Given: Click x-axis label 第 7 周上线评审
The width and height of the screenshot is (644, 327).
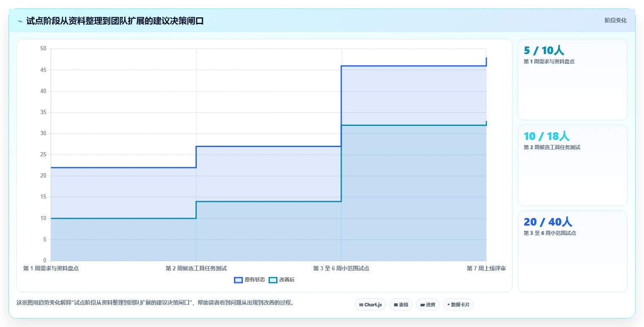Looking at the screenshot, I should point(486,268).
